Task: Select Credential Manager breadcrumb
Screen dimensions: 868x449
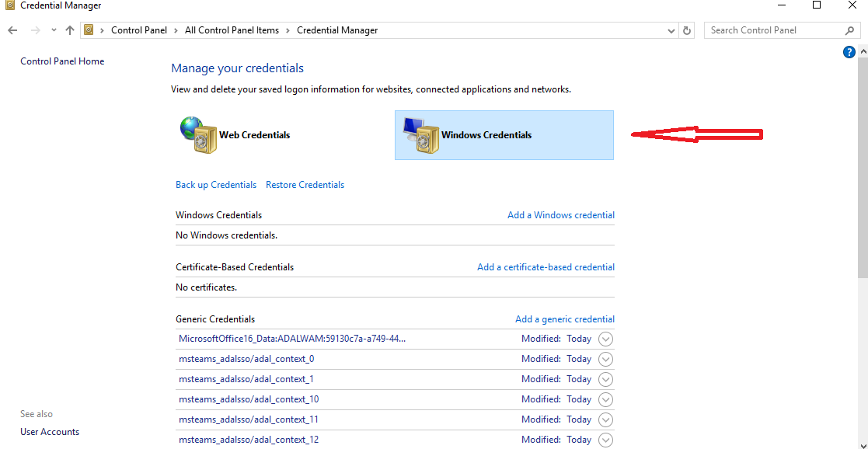Action: click(337, 30)
